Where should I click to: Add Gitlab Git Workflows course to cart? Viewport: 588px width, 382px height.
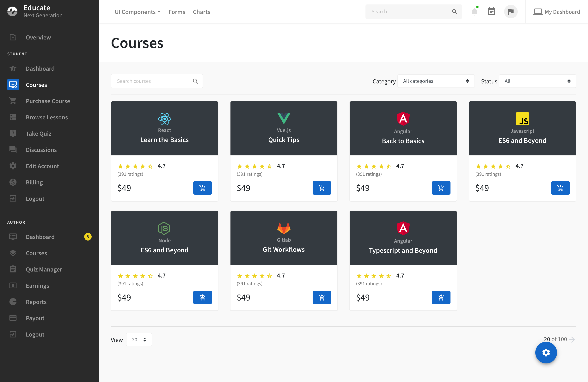tap(322, 297)
